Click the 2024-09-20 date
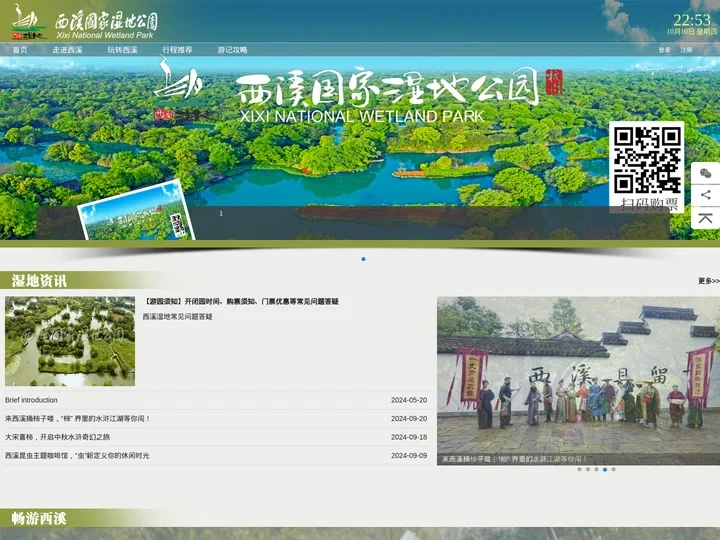This screenshot has height=540, width=720. tap(409, 418)
